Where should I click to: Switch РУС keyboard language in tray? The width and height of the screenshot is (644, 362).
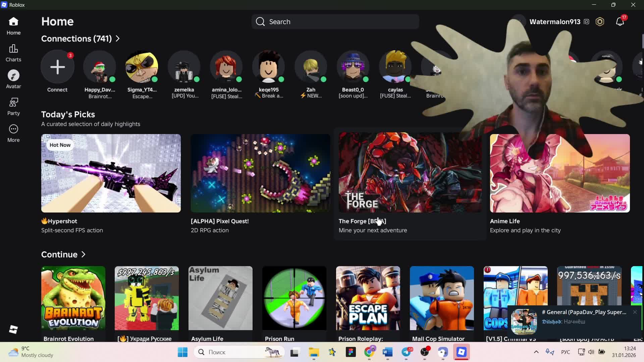point(566,352)
